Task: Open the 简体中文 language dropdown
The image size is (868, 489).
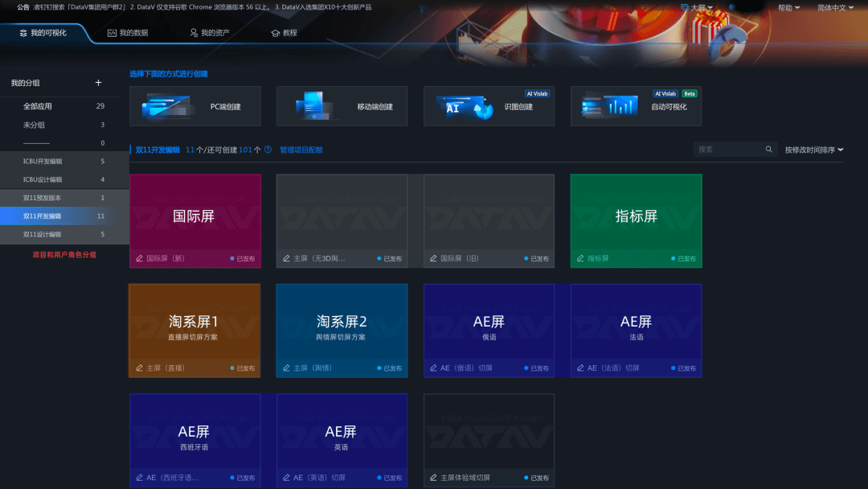Action: pos(835,8)
